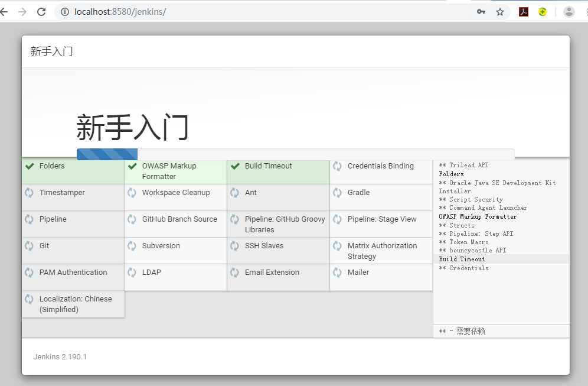
Task: Click the Jenkins 2.190.1 version text
Action: coord(60,356)
